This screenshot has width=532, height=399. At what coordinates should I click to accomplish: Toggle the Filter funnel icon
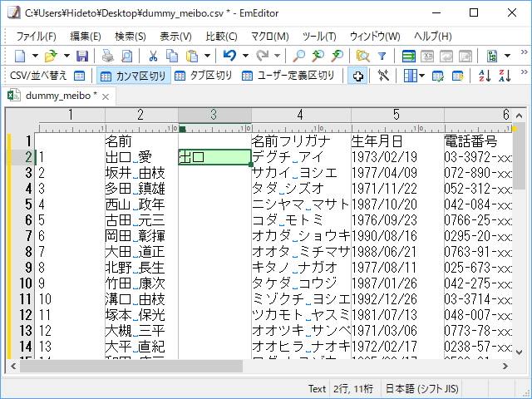[382, 56]
